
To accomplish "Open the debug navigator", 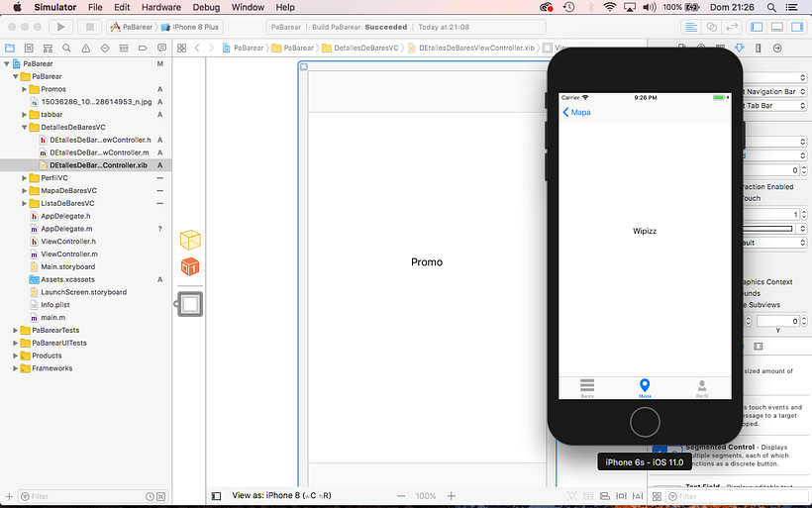I will click(x=124, y=49).
